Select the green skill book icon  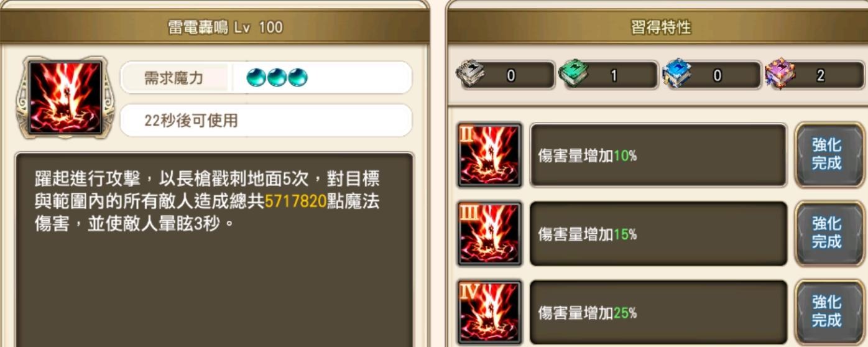point(573,75)
